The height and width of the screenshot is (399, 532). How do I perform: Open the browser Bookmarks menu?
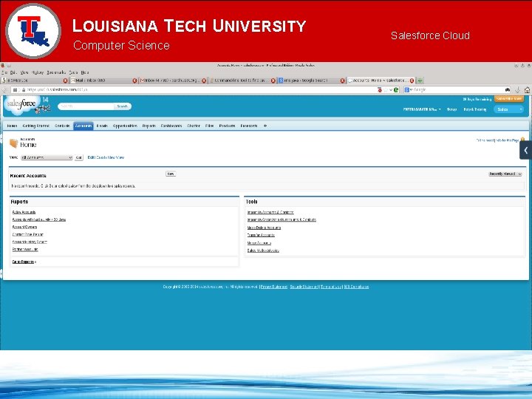[56, 72]
